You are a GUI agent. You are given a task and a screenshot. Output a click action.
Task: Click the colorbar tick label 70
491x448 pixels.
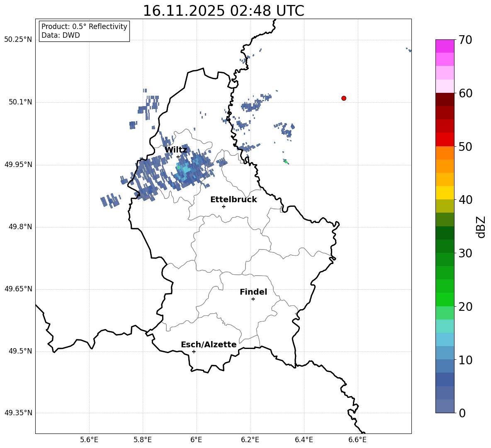[465, 40]
